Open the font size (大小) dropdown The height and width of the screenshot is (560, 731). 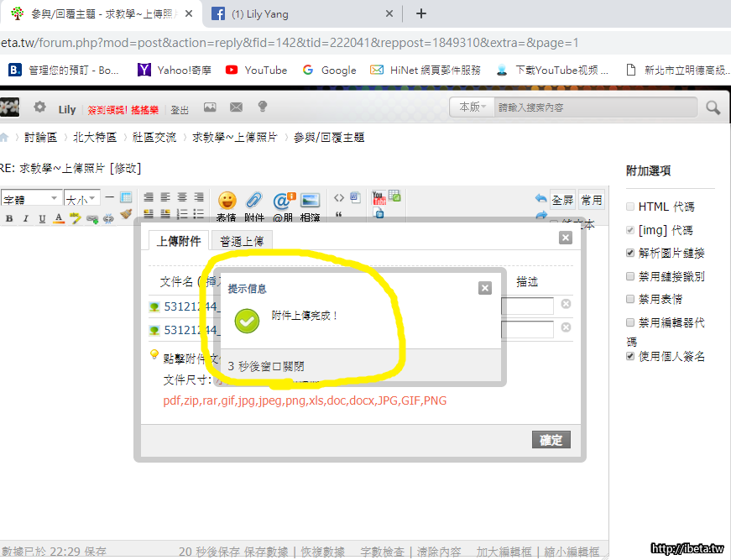pyautogui.click(x=82, y=199)
